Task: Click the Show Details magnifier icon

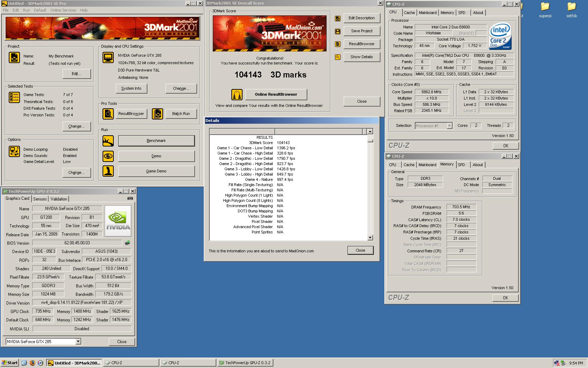Action: pos(338,57)
